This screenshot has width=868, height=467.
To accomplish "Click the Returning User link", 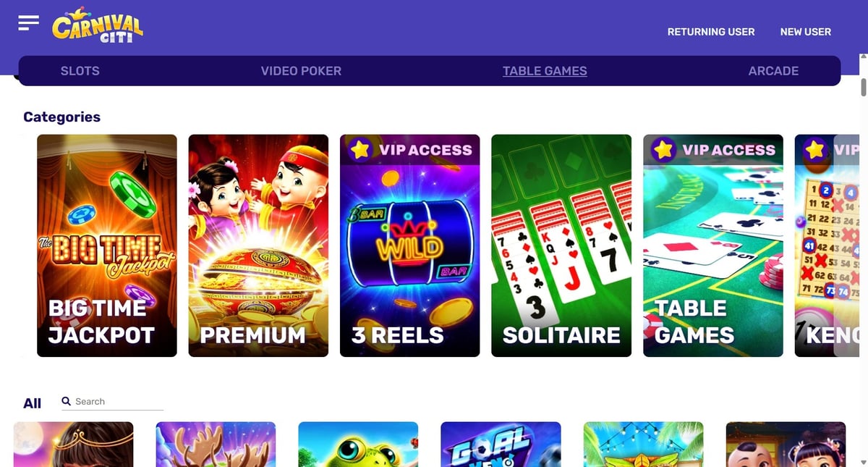I will pyautogui.click(x=711, y=32).
